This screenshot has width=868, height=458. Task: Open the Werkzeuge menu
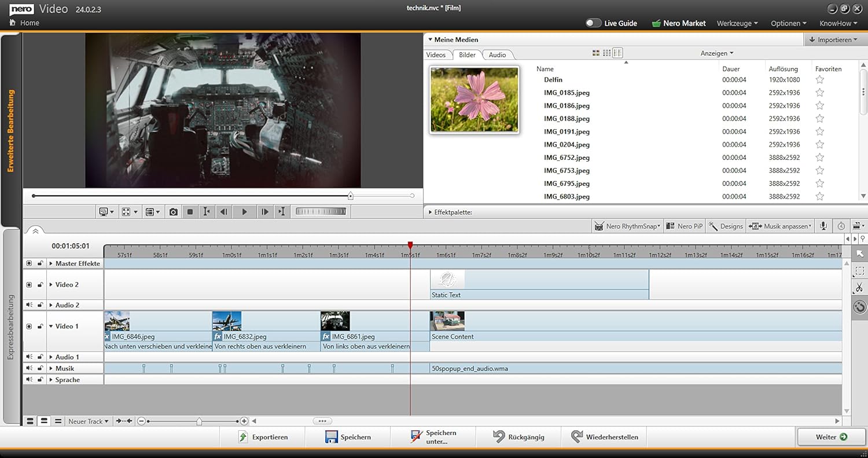click(737, 23)
